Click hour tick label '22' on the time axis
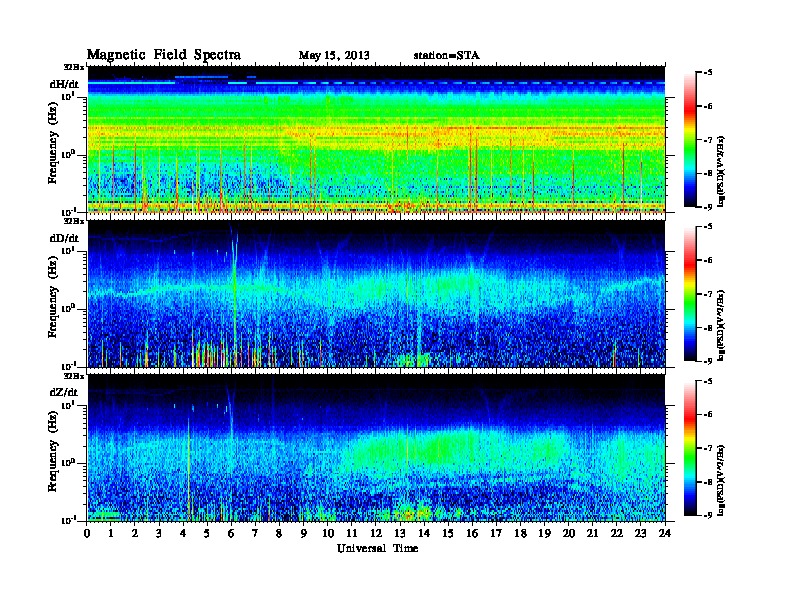The width and height of the screenshot is (792, 612). 617,534
